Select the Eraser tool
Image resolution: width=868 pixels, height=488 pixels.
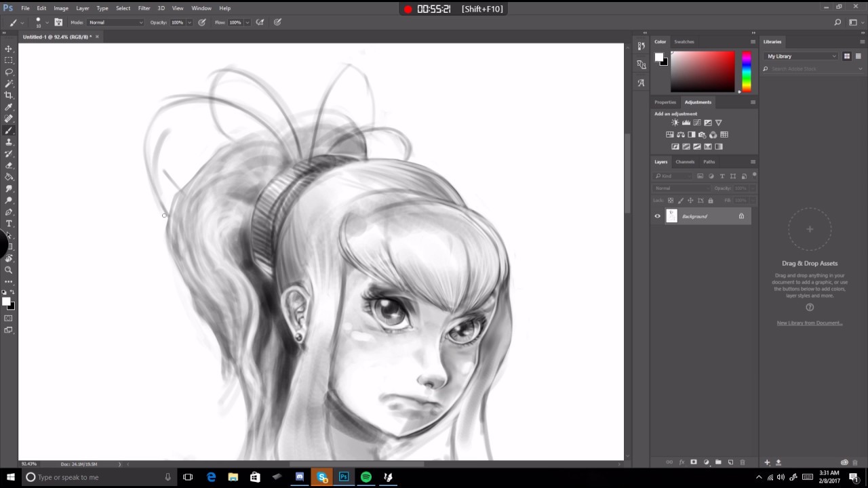[9, 165]
